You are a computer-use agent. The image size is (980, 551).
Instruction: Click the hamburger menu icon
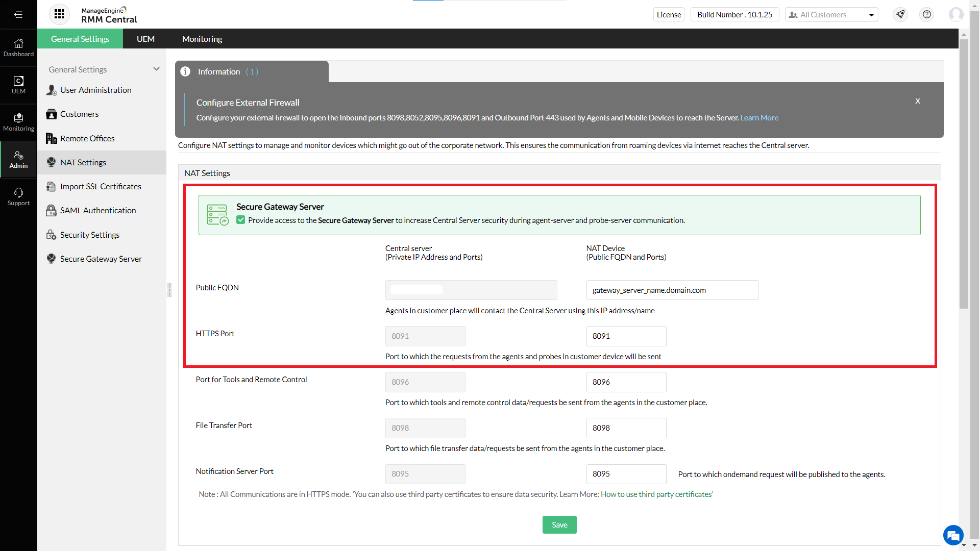point(18,14)
